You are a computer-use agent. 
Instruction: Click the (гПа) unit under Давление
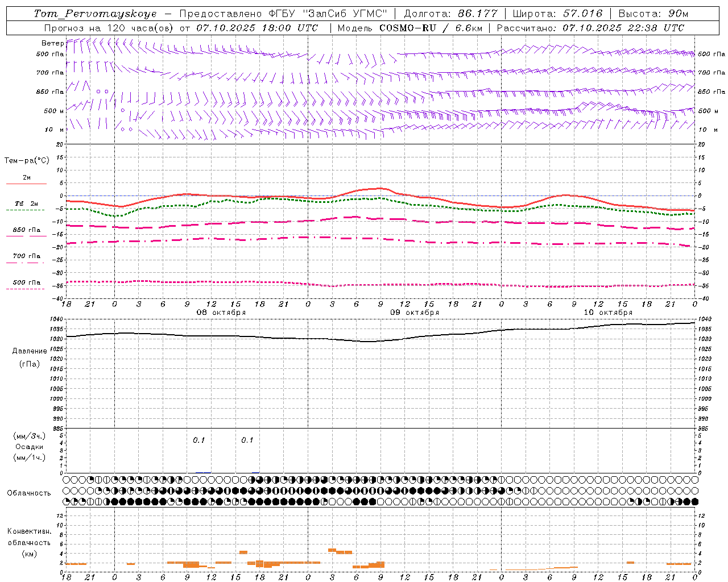click(x=30, y=364)
